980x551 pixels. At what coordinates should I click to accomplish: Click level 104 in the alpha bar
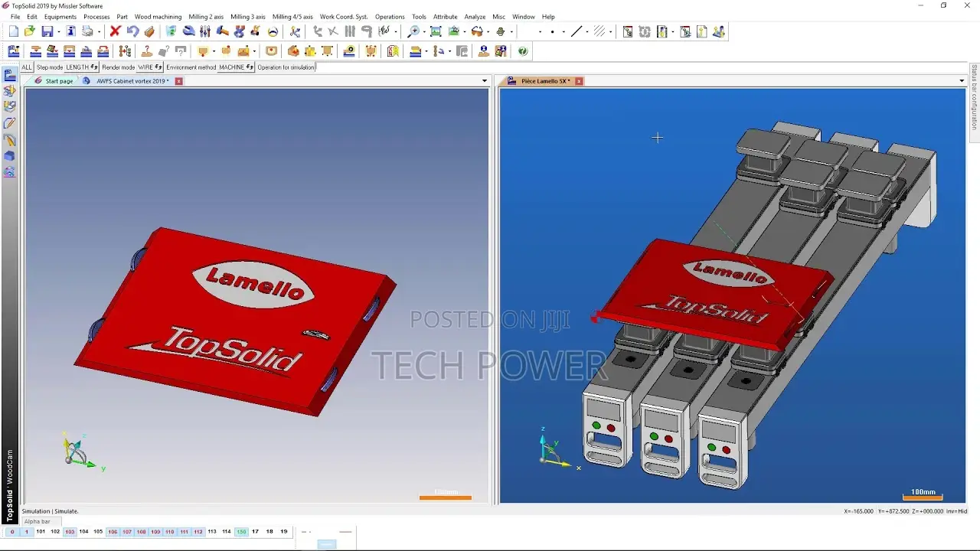[x=83, y=532]
